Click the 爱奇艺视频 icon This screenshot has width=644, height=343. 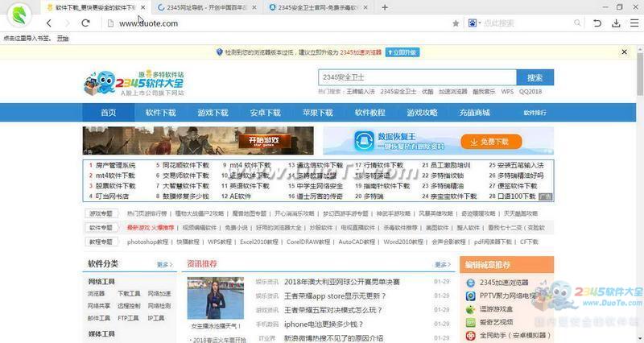click(x=470, y=322)
